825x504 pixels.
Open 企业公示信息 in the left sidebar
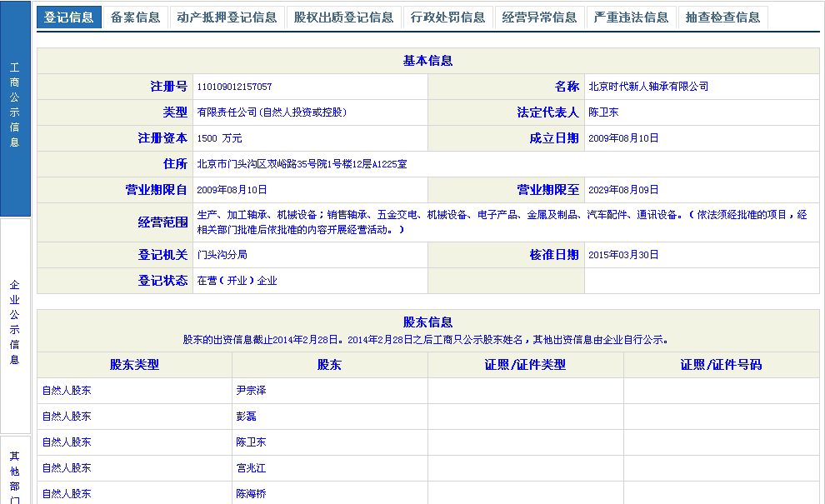click(15, 322)
